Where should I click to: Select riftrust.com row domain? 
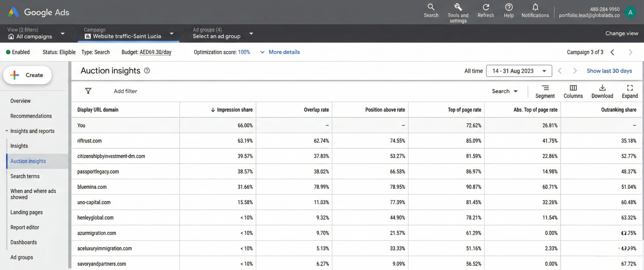click(89, 141)
